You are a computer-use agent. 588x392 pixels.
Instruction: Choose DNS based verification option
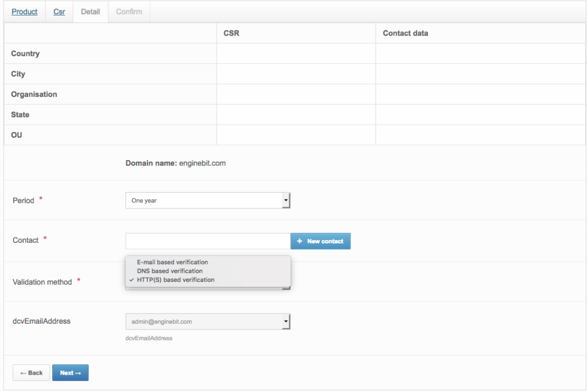coord(170,271)
